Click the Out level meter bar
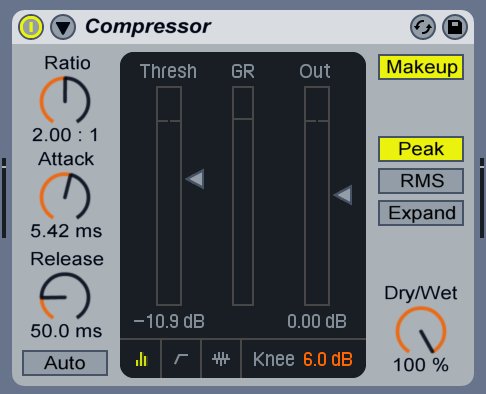 point(317,196)
